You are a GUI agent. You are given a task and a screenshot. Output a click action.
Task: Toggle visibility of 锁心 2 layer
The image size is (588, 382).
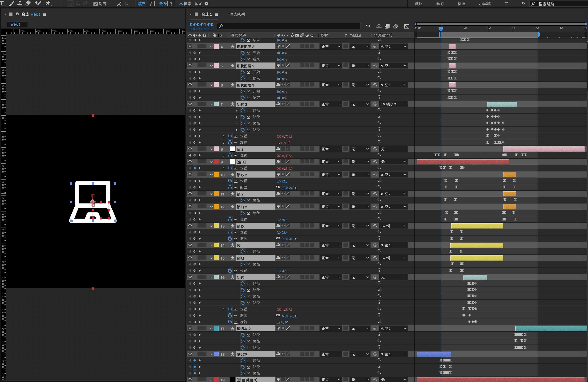[190, 174]
